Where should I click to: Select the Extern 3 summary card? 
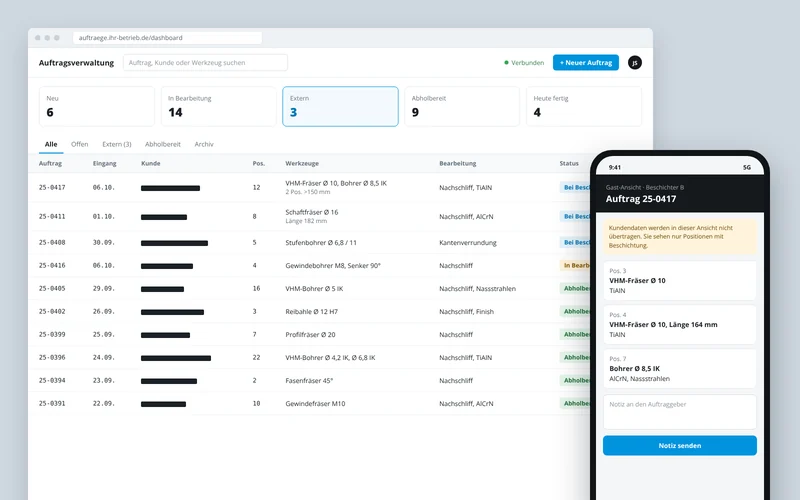(340, 106)
